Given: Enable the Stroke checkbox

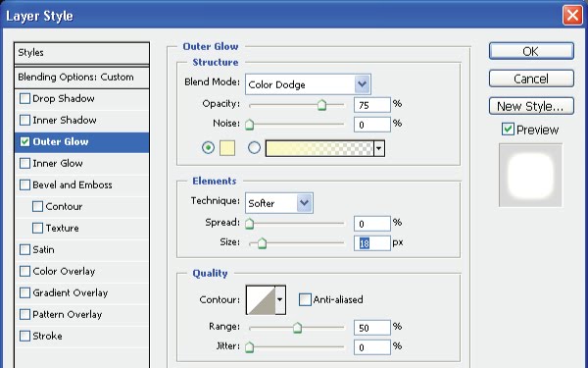Looking at the screenshot, I should pyautogui.click(x=24, y=336).
